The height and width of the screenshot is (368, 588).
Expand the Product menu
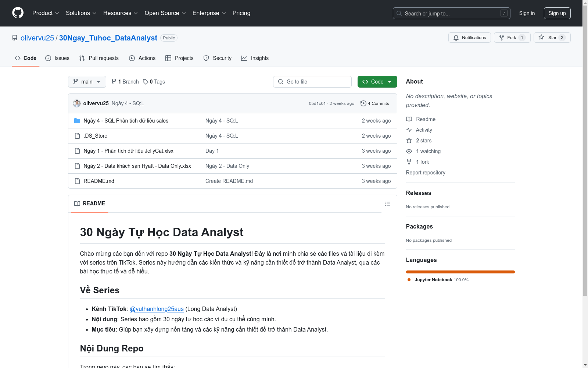[46, 13]
